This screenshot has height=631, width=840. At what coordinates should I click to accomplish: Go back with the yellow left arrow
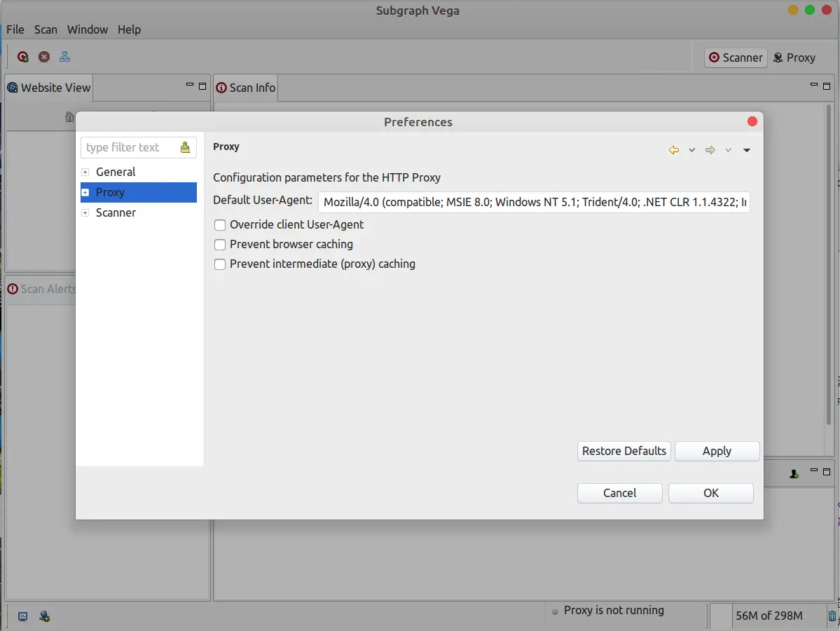tap(674, 150)
